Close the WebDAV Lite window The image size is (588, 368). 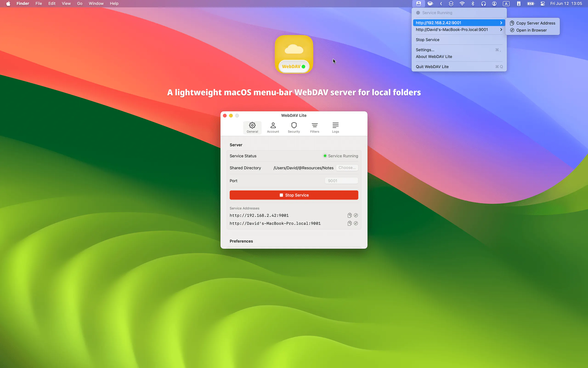tap(225, 115)
